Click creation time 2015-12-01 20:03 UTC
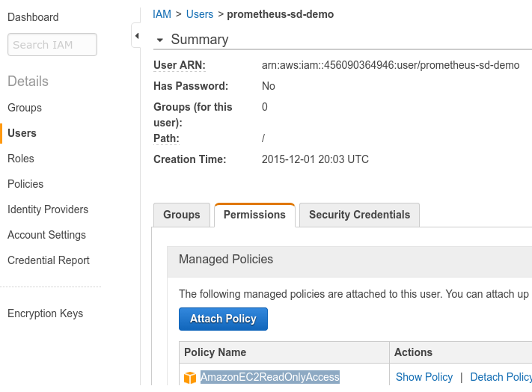Viewport: 532px width, 392px height. (x=315, y=159)
